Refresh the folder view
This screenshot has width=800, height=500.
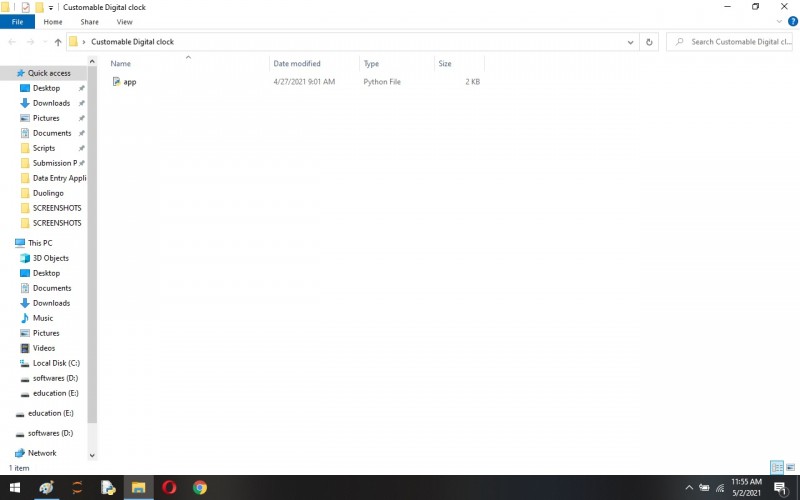[649, 42]
